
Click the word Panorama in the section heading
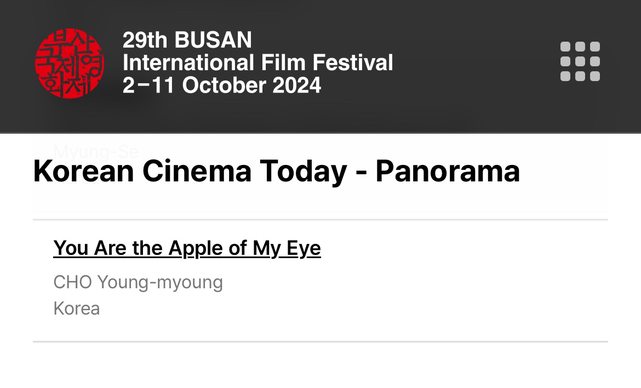coord(448,171)
